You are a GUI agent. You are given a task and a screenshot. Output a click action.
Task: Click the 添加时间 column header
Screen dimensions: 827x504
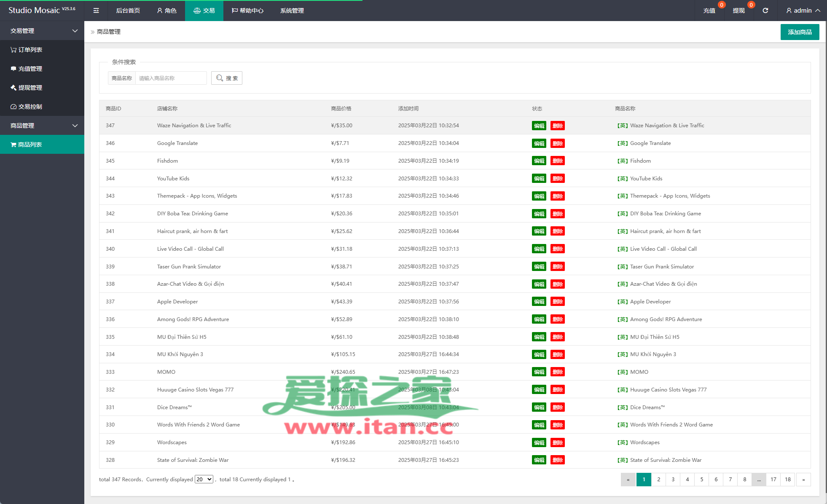408,109
